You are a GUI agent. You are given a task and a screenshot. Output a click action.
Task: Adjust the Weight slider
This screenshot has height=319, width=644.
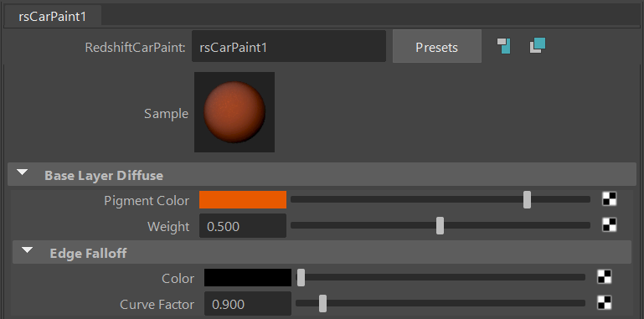(440, 225)
